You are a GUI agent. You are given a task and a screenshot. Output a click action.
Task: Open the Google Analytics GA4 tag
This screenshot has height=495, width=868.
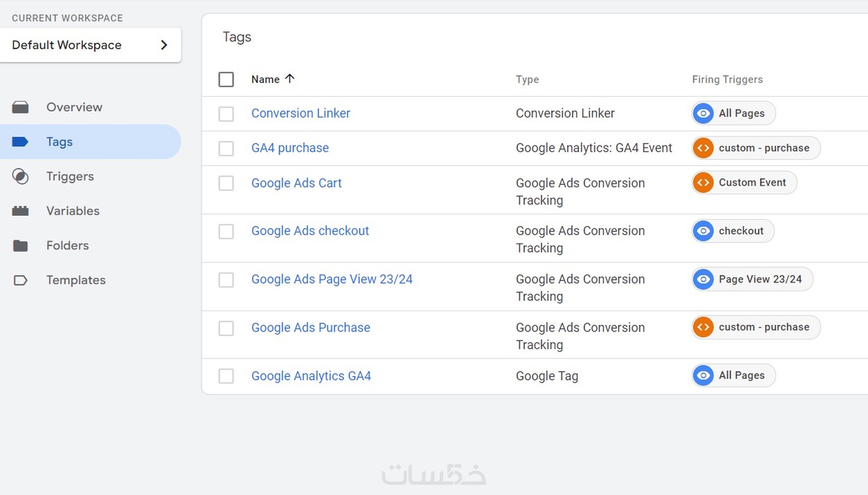coord(311,376)
